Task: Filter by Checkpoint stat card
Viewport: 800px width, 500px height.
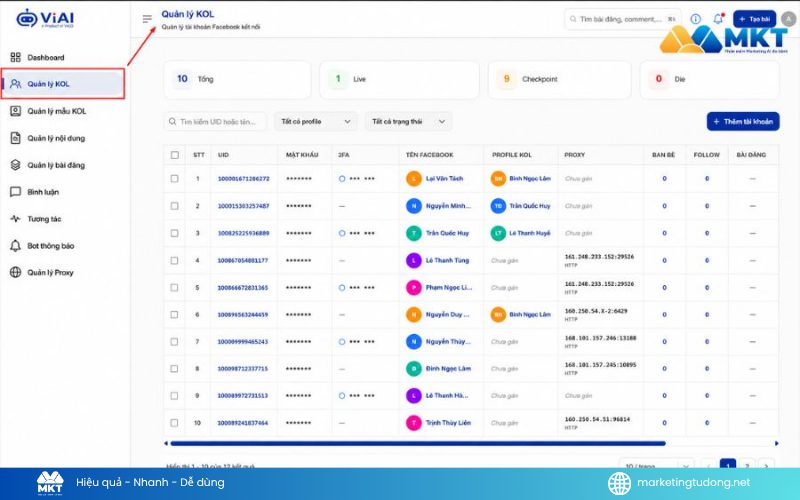Action: [x=559, y=79]
